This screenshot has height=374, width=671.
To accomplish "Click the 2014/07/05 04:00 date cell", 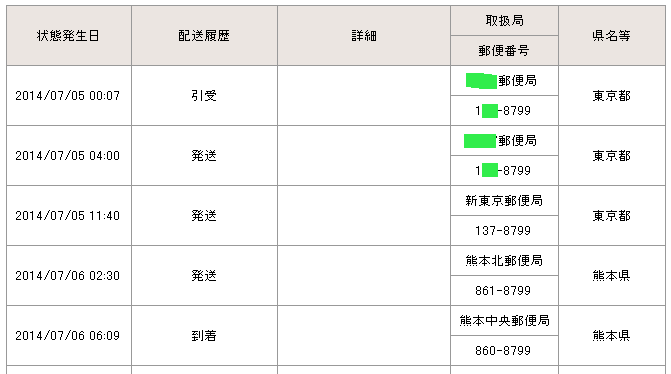I will [x=69, y=155].
